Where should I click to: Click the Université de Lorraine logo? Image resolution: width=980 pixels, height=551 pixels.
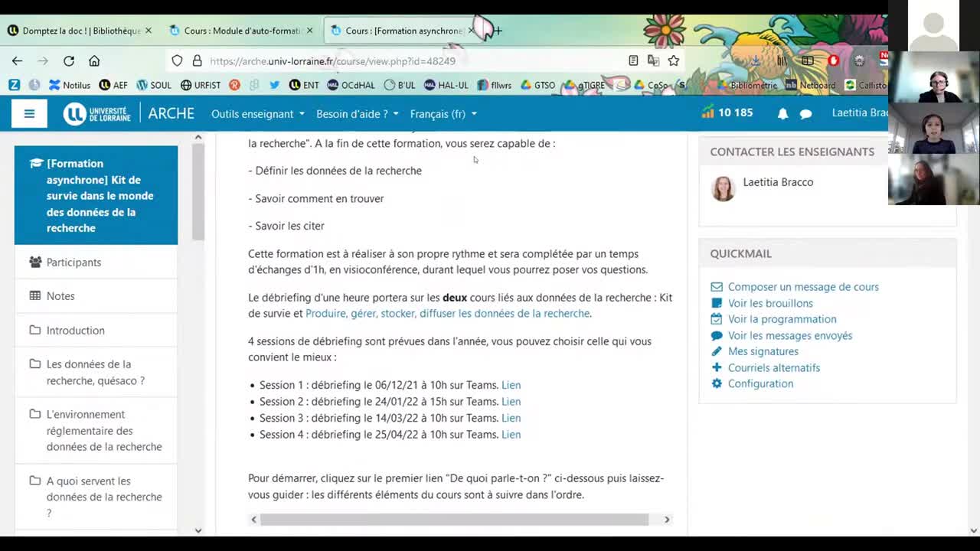(x=96, y=114)
